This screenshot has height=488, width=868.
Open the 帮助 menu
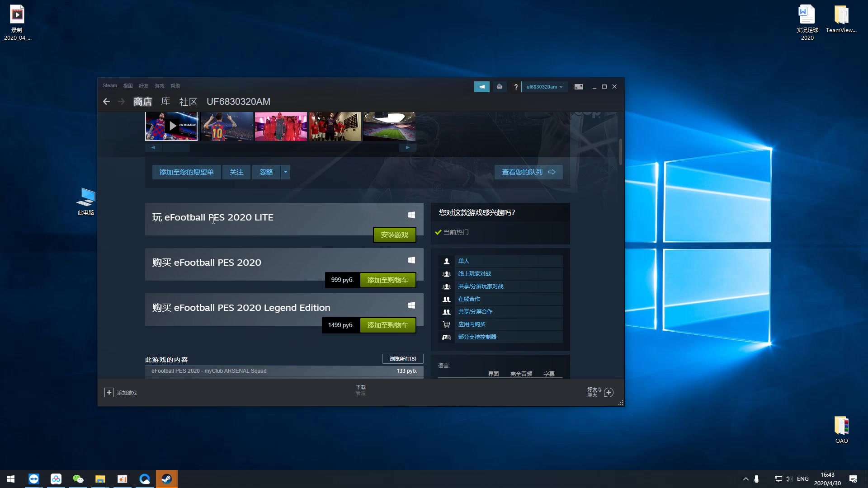(175, 86)
